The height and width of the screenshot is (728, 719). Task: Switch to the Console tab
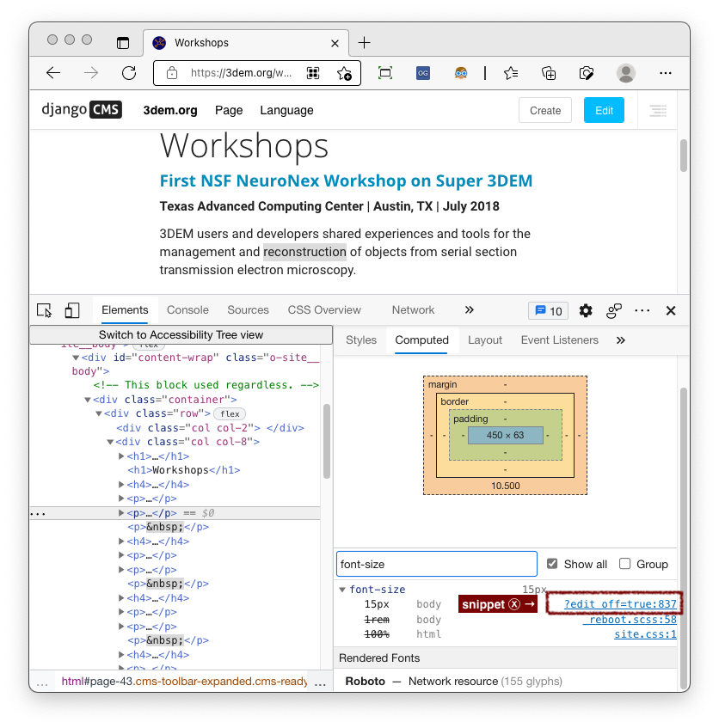187,309
